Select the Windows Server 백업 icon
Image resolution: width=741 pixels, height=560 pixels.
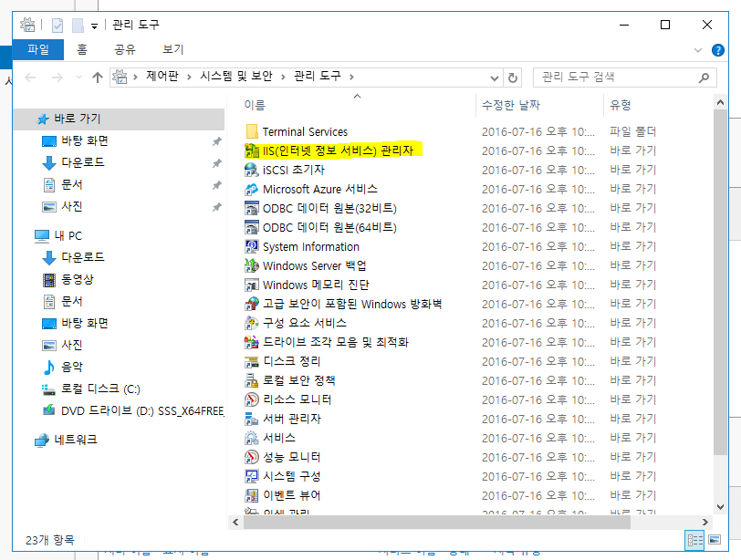coord(252,265)
